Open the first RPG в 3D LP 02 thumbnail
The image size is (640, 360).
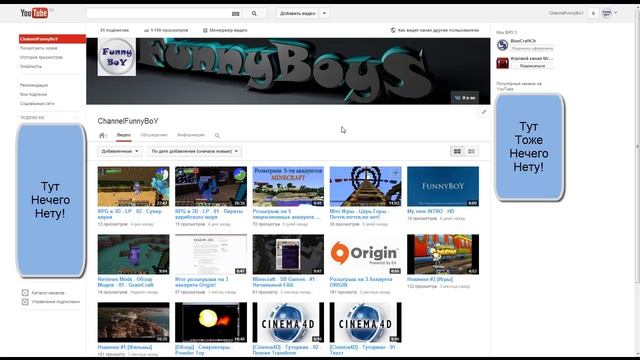click(x=133, y=186)
